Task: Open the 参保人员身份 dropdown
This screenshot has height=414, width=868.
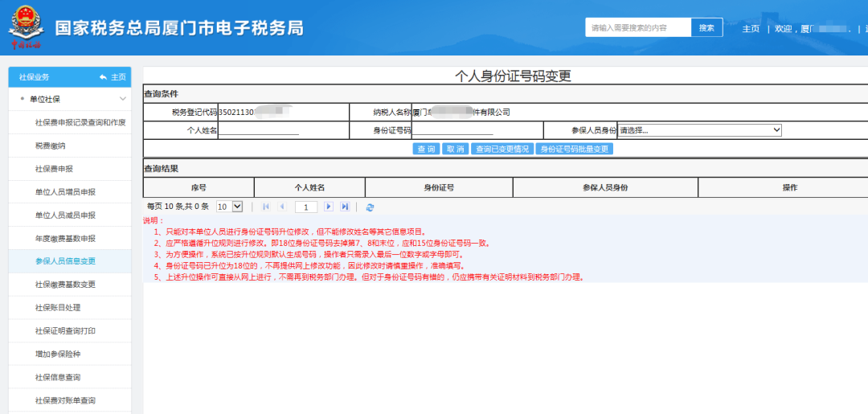Action: point(699,130)
